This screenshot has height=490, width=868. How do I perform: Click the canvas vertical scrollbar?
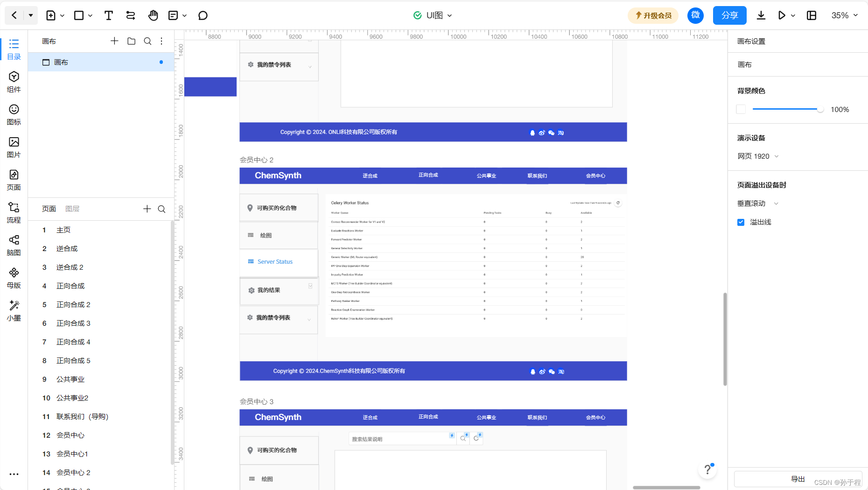(725, 339)
